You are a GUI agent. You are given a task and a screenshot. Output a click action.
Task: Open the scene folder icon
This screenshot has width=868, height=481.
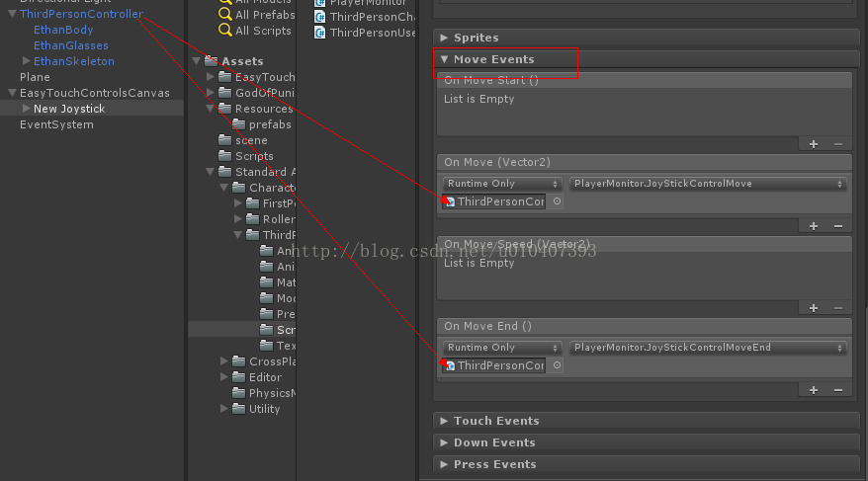(x=224, y=140)
